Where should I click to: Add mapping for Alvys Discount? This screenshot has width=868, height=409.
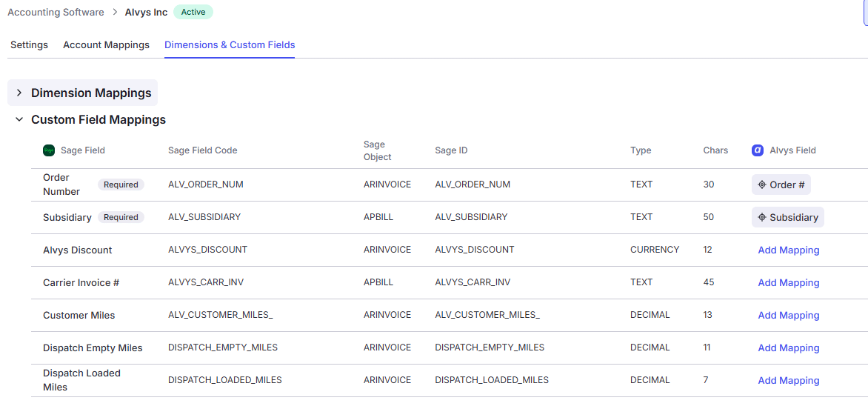click(788, 250)
